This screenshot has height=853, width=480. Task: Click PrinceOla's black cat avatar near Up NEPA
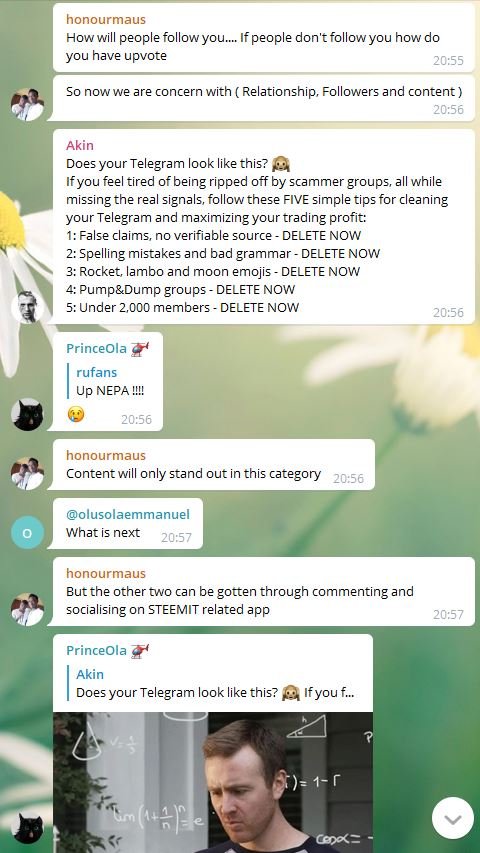[27, 415]
